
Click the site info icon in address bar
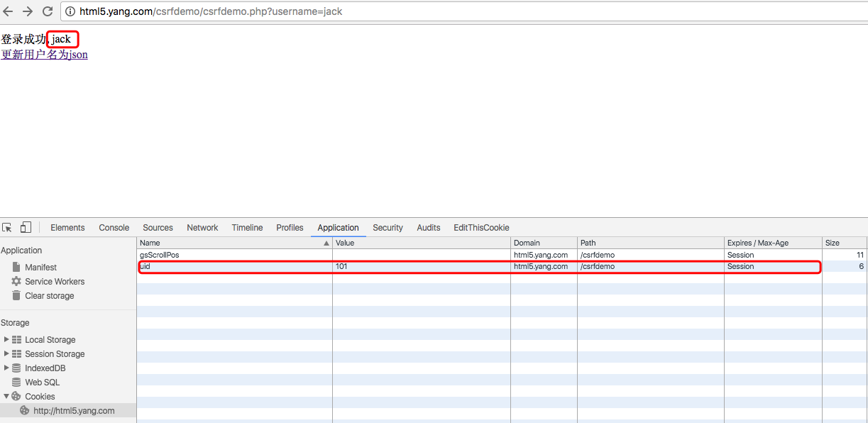70,11
